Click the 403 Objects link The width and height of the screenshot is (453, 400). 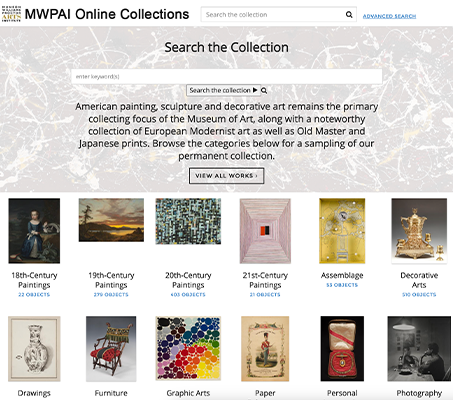click(x=188, y=295)
